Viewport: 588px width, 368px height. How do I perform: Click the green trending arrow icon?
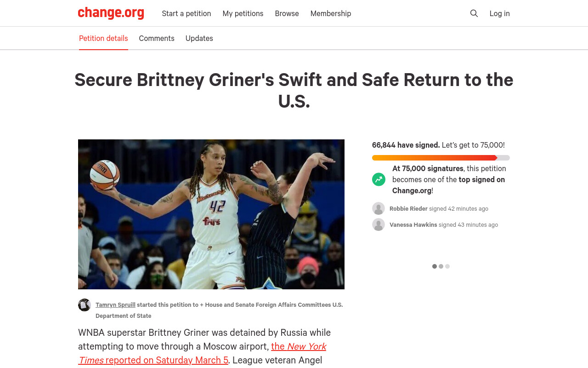(379, 179)
